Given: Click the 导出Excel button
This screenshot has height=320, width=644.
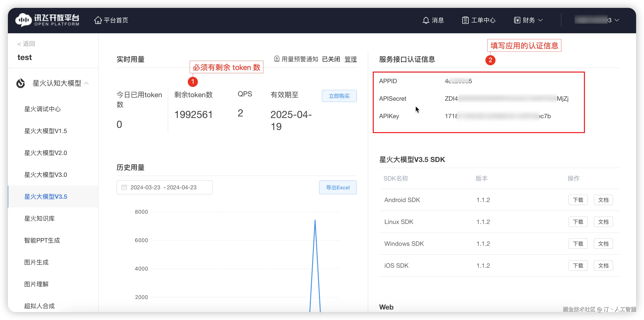Looking at the screenshot, I should [338, 187].
